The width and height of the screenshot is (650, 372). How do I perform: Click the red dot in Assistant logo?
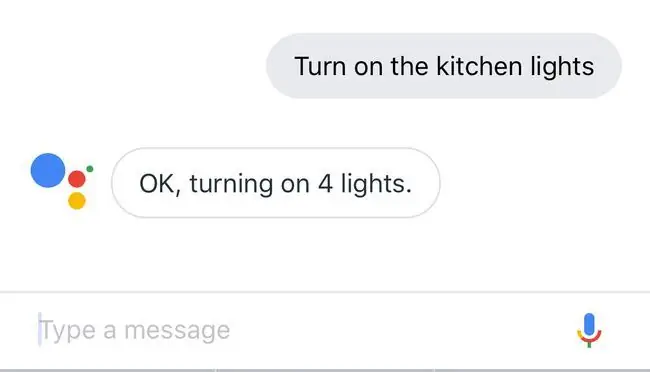click(x=77, y=179)
